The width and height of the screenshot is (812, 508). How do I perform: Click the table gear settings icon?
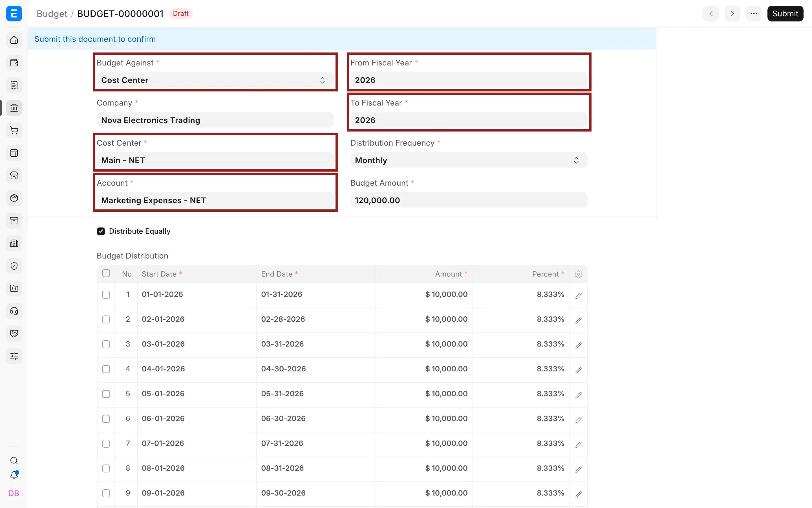(579, 274)
